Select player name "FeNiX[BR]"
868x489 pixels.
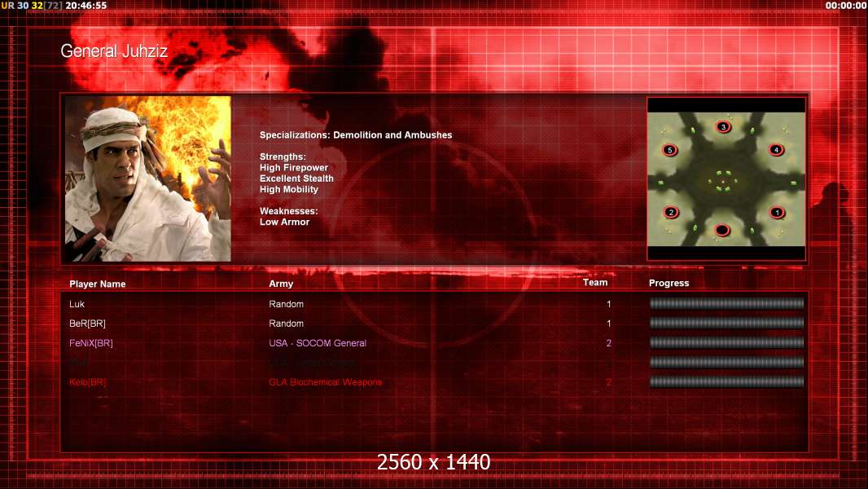click(90, 343)
